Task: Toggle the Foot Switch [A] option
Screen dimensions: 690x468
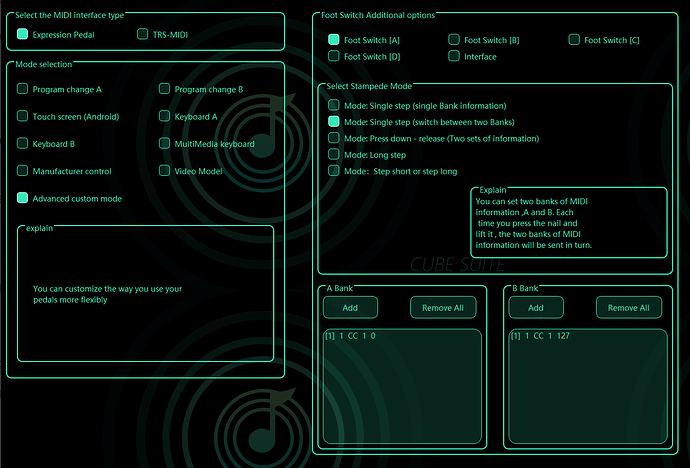Action: coord(334,40)
